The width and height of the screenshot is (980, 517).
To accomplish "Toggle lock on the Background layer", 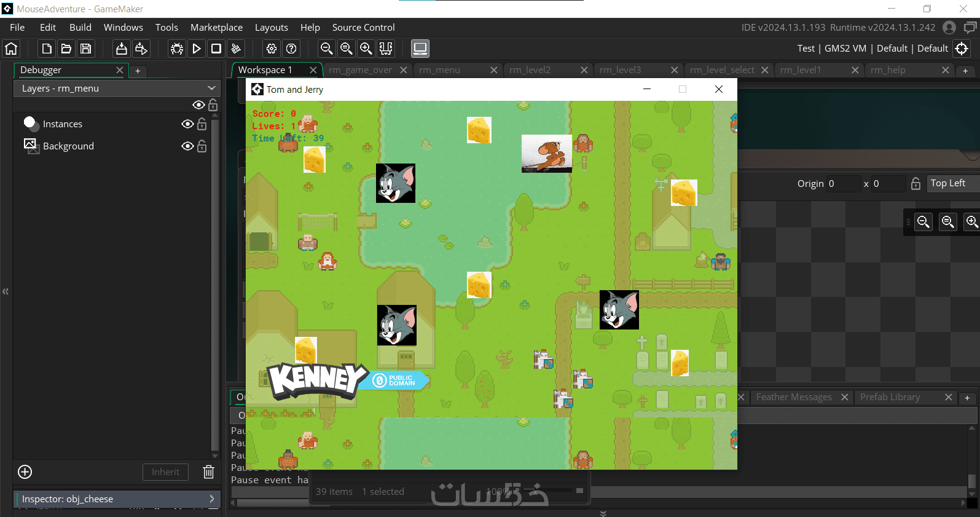I will pos(202,146).
